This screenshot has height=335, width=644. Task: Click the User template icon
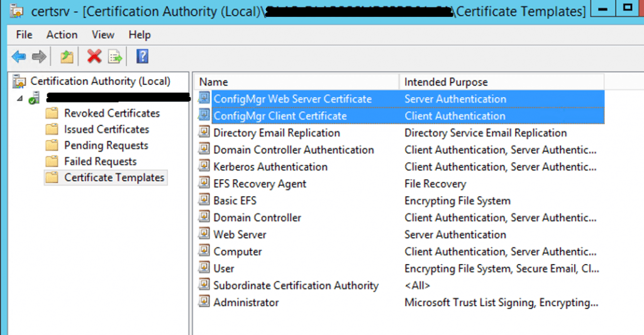click(204, 267)
